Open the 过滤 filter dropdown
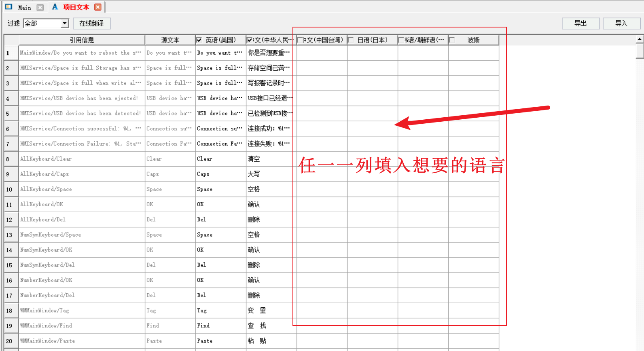This screenshot has height=351, width=644. tap(65, 23)
